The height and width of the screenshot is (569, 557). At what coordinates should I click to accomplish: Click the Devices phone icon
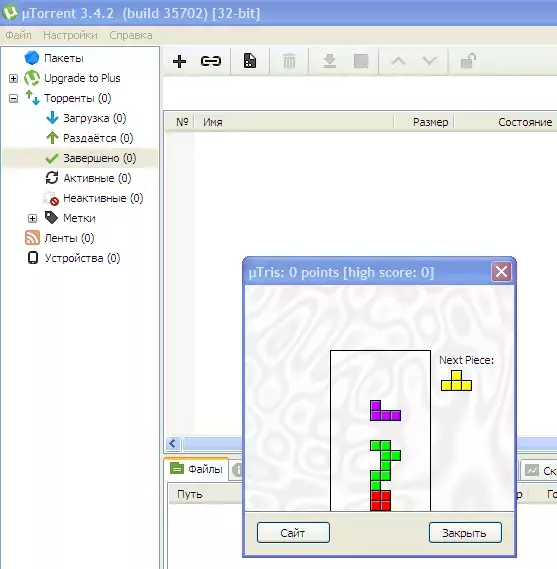33,258
